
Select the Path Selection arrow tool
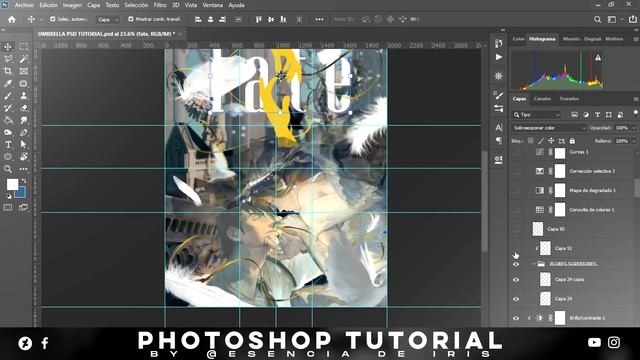(24, 144)
